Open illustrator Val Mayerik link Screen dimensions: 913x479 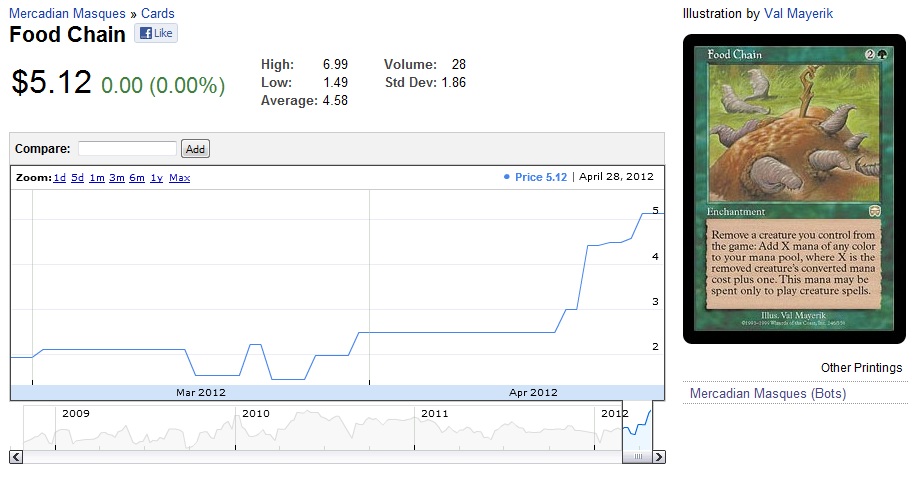click(x=798, y=14)
